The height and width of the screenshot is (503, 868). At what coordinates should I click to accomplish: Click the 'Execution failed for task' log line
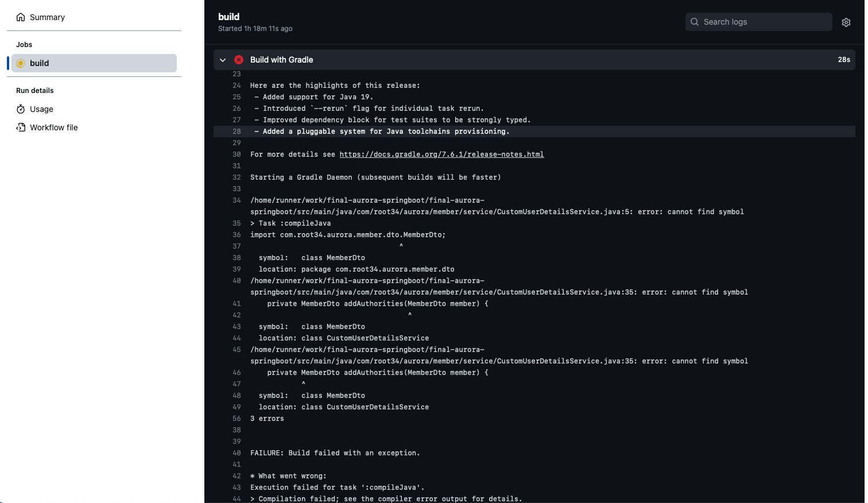coord(337,487)
